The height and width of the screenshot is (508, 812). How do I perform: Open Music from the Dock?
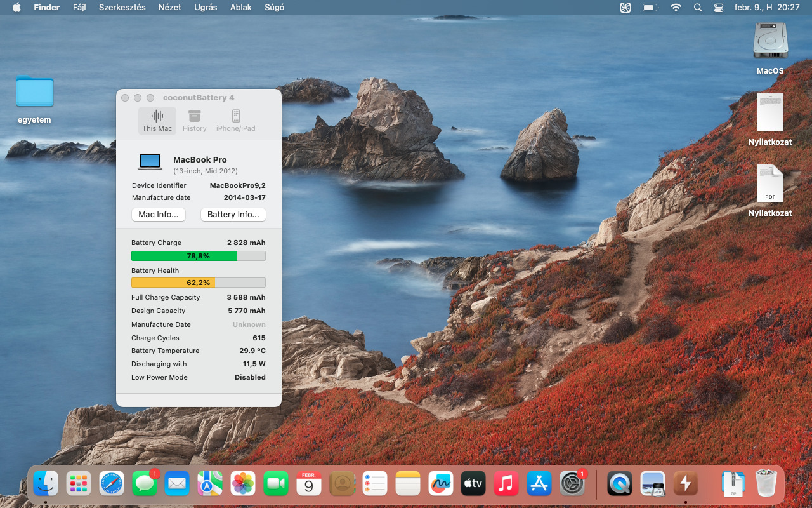click(x=506, y=484)
